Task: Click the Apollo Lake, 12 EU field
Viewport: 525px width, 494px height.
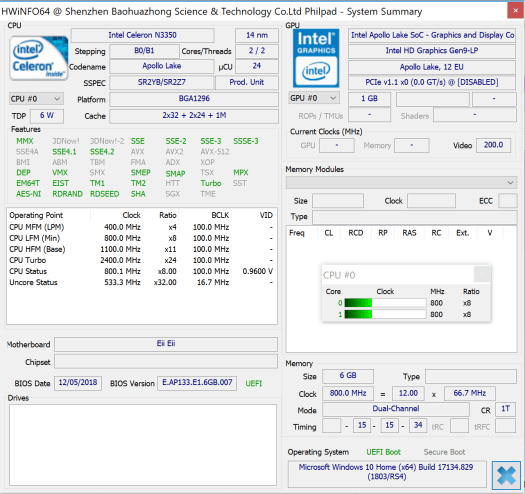Action: (432, 67)
